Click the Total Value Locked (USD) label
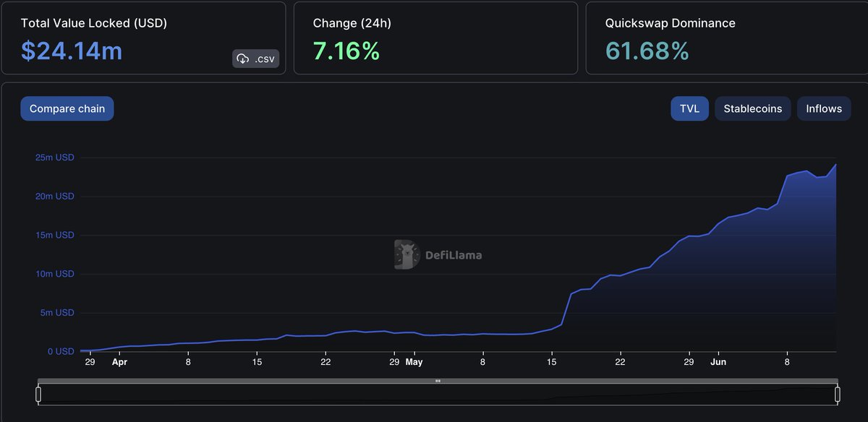This screenshot has height=422, width=868. [x=94, y=23]
